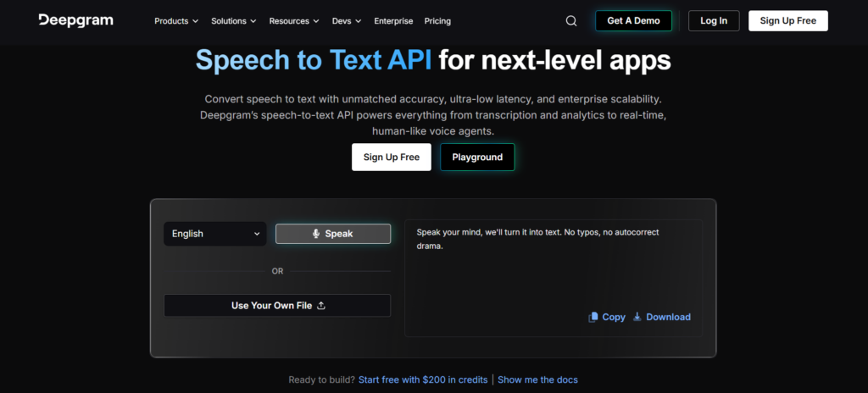This screenshot has width=868, height=393.
Task: Click Use Your Own File button
Action: [277, 306]
